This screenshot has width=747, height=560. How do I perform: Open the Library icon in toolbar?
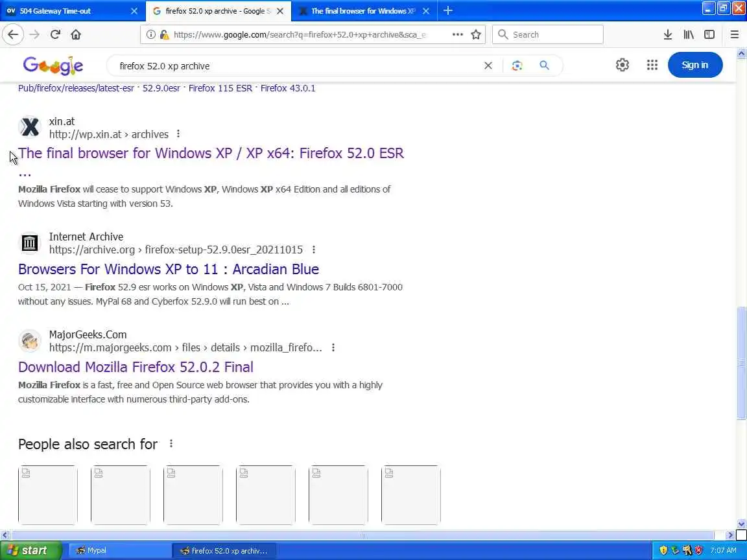(x=689, y=34)
